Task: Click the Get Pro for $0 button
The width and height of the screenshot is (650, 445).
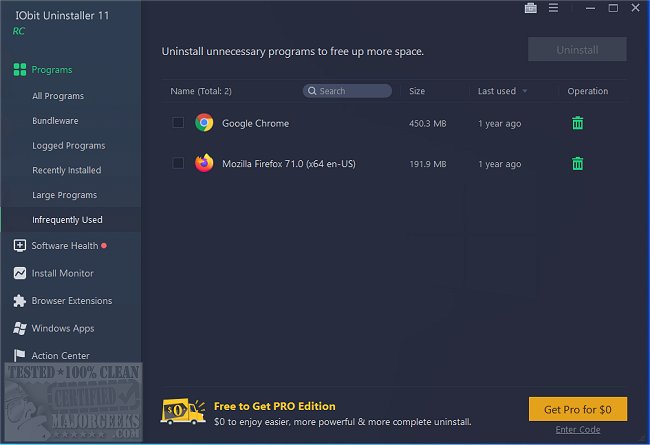Action: (577, 409)
